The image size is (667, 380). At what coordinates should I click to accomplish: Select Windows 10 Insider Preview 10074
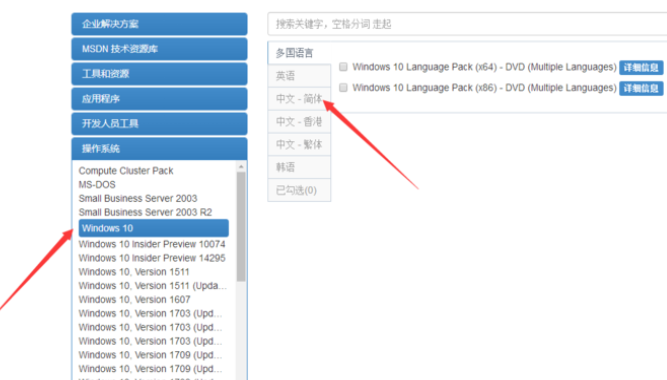pyautogui.click(x=152, y=244)
